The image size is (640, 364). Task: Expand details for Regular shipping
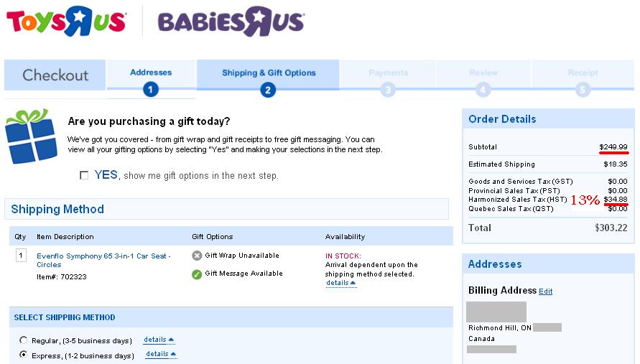(x=159, y=340)
